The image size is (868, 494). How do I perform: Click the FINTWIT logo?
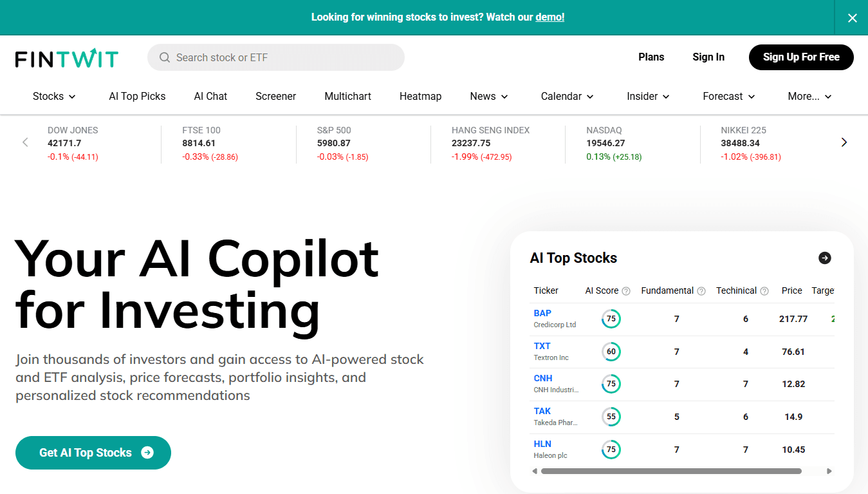[67, 58]
